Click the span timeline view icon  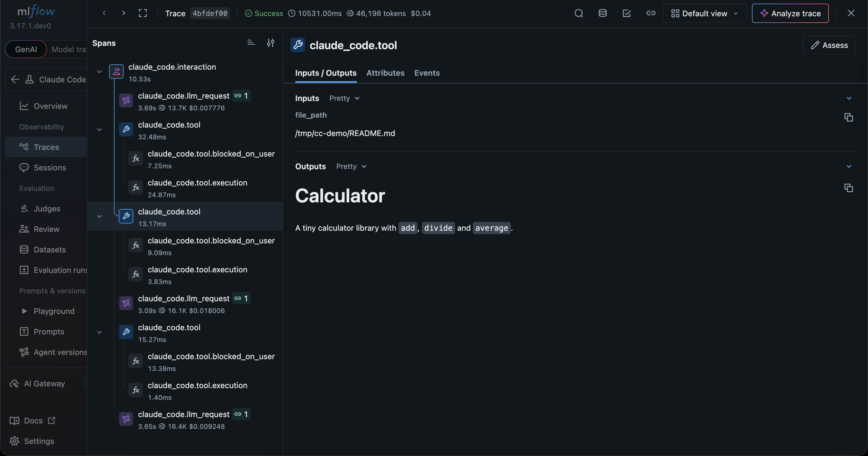251,43
